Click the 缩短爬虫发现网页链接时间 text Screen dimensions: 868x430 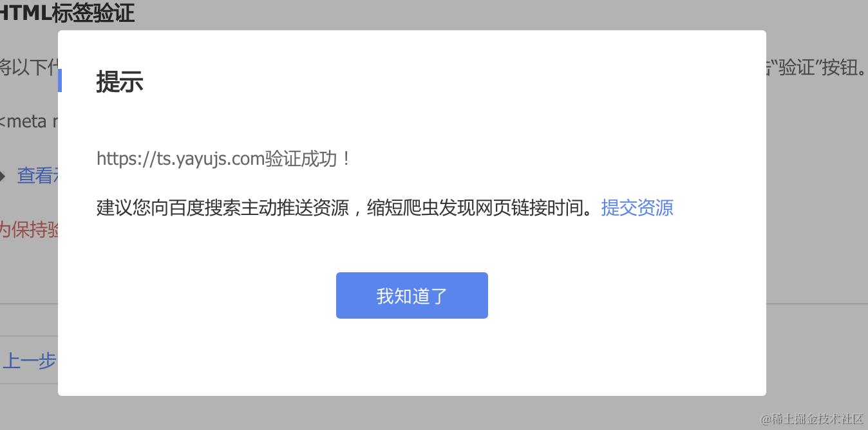(x=474, y=208)
